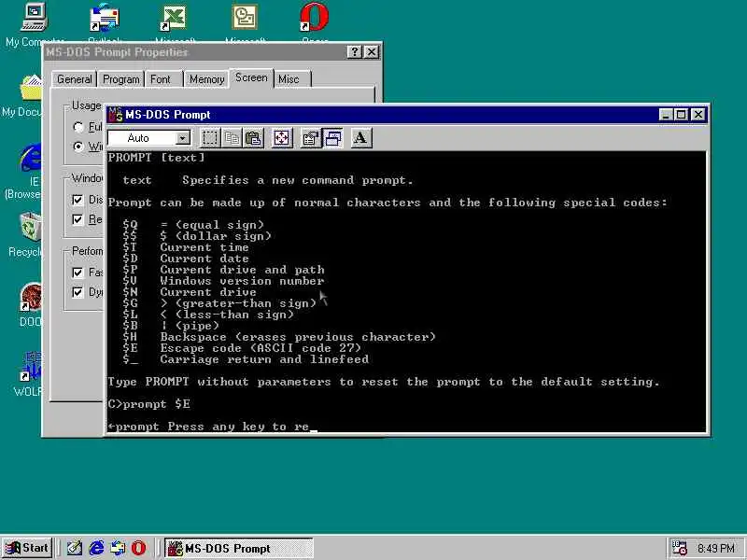Select Window radio button in Usage
This screenshot has height=560, width=747.
[x=78, y=147]
